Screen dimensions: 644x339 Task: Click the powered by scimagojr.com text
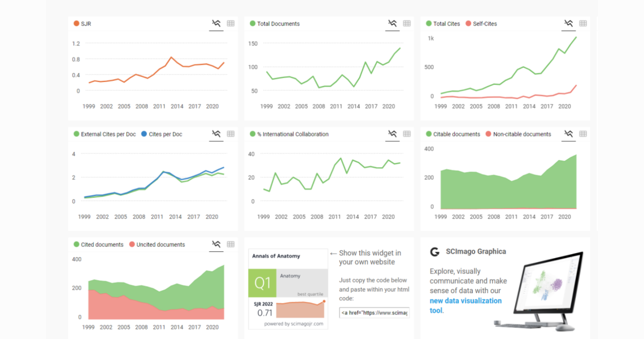(x=294, y=324)
